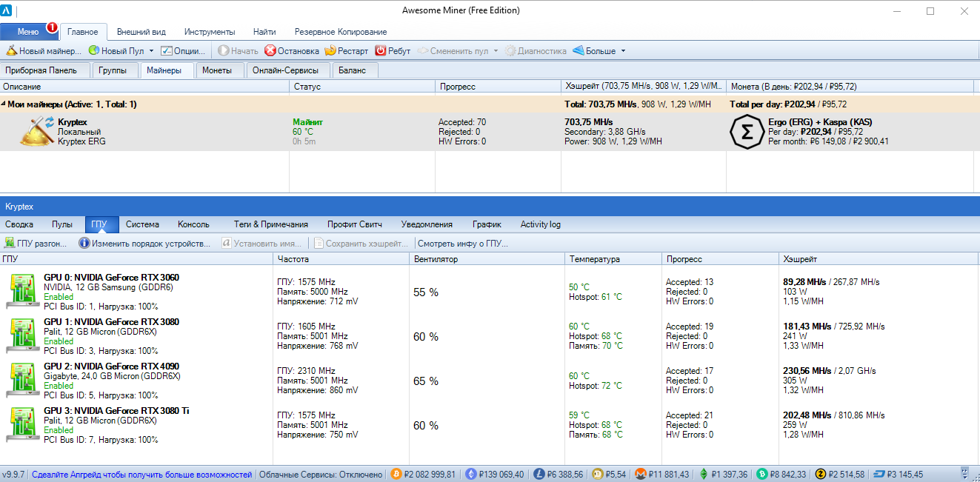
Task: Expand the Новый Пул dropdown arrow
Action: click(x=151, y=51)
